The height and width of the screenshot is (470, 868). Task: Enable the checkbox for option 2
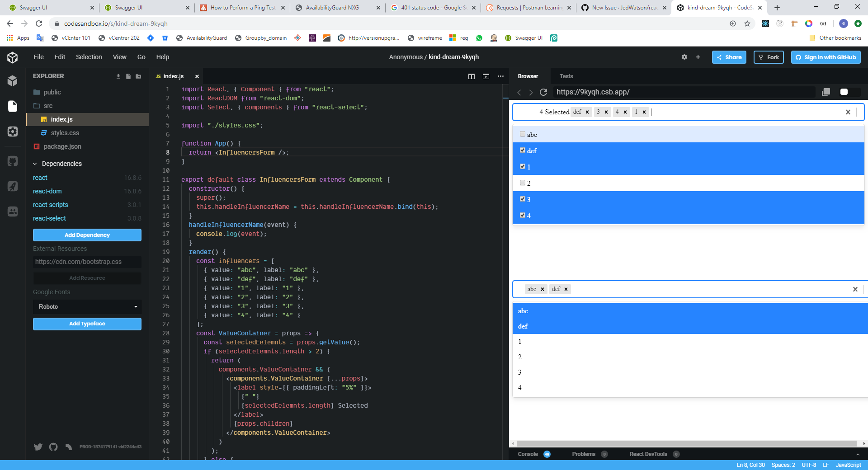click(x=523, y=183)
